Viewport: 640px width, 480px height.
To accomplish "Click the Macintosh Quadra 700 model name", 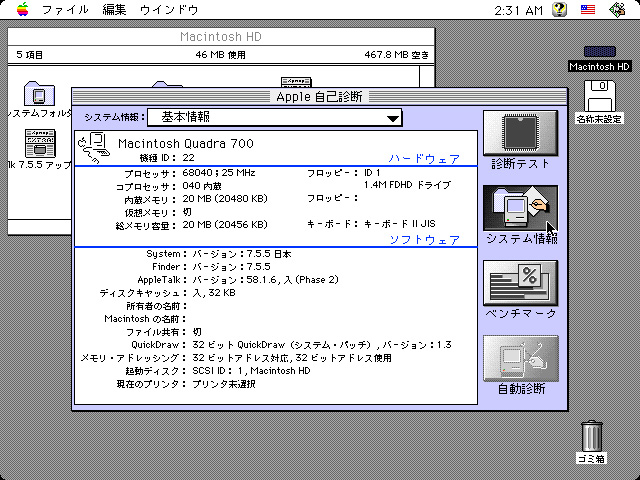I will (x=186, y=144).
